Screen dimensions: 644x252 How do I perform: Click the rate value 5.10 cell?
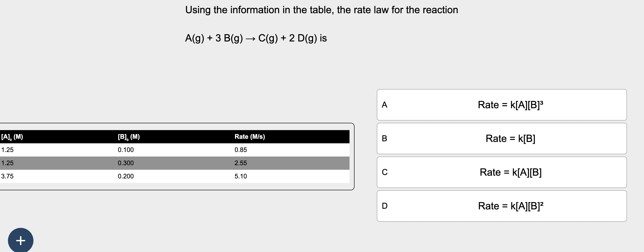click(x=241, y=176)
